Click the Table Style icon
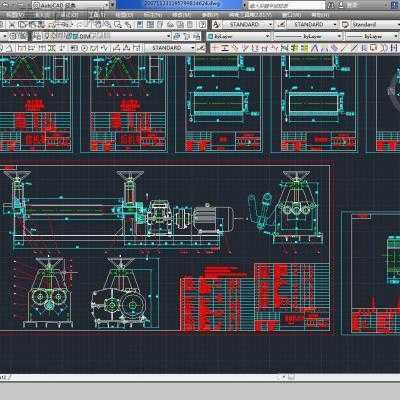This screenshot has width=400, height=400. coord(345,25)
